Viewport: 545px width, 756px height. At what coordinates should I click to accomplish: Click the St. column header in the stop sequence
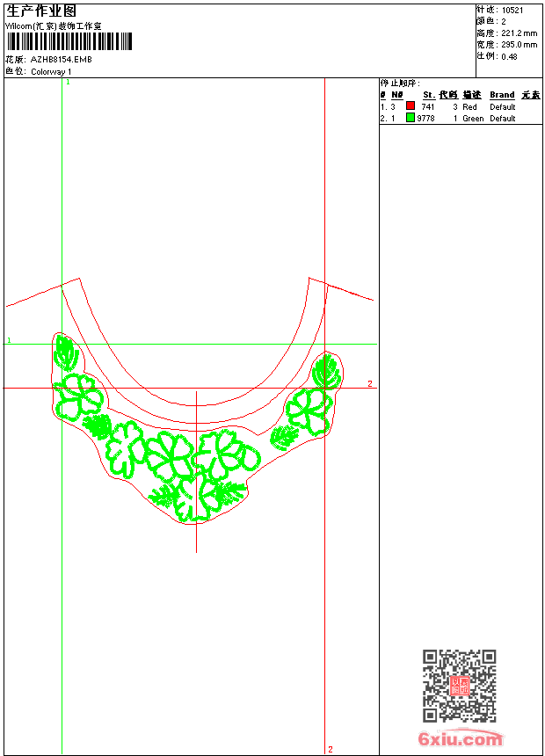point(428,95)
